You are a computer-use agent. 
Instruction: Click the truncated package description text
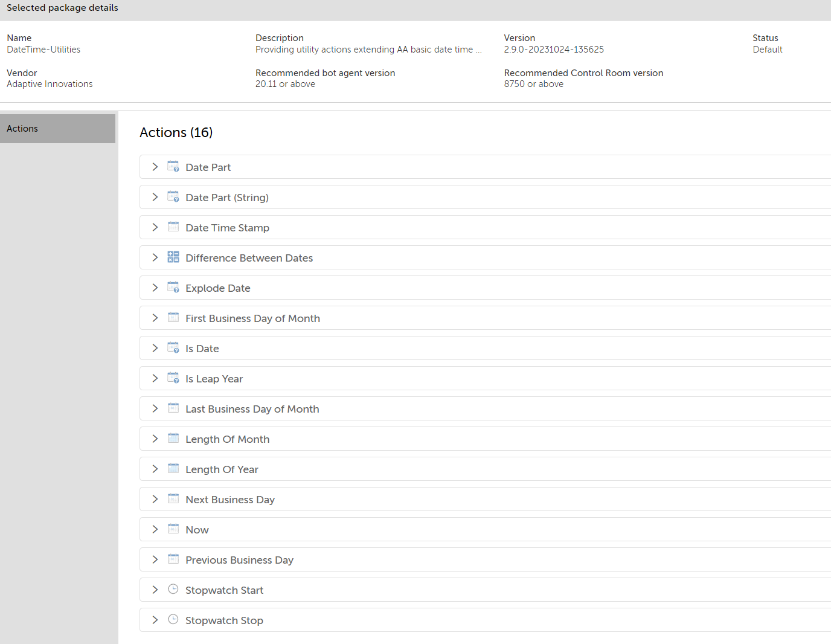pos(368,50)
